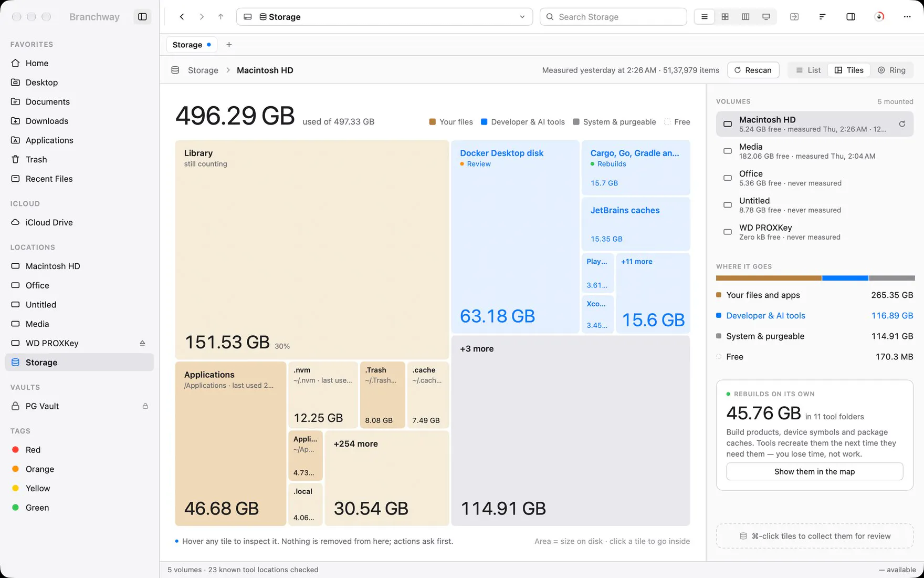The width and height of the screenshot is (924, 578).
Task: Switch to gallery view in the toolbar
Action: (766, 17)
